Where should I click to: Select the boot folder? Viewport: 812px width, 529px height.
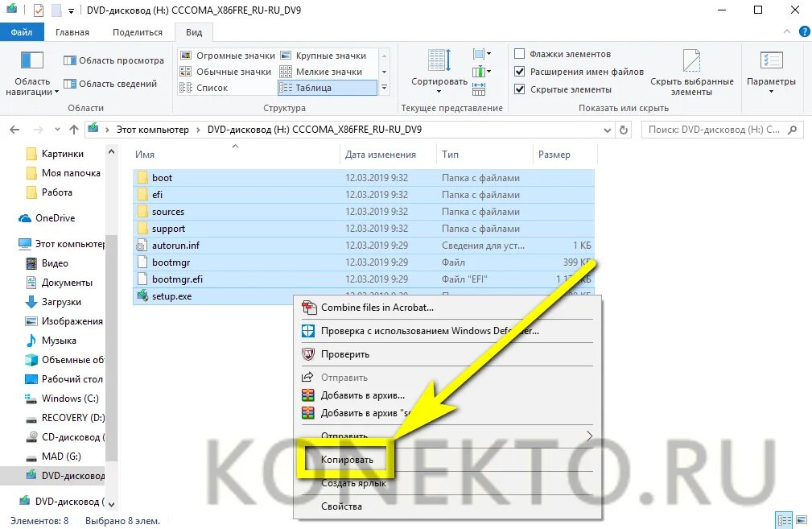(364, 178)
